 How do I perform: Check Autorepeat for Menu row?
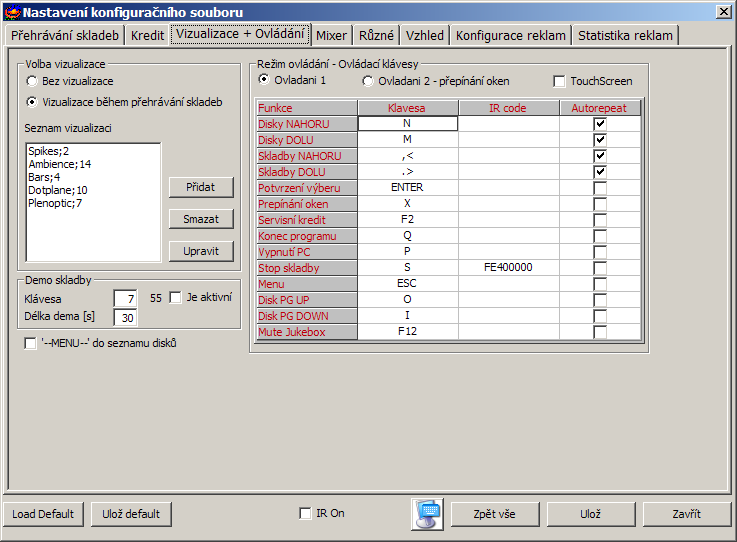[x=600, y=284]
